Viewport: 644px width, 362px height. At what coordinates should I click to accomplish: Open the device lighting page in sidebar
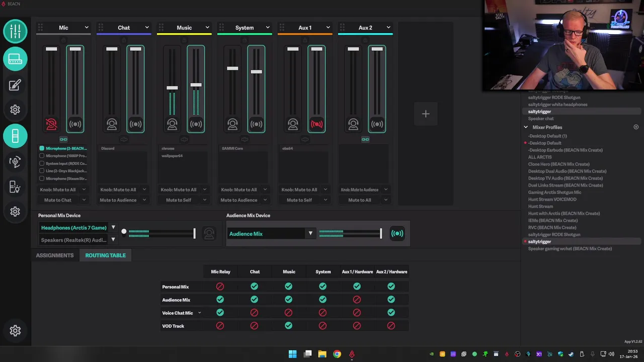tap(15, 187)
